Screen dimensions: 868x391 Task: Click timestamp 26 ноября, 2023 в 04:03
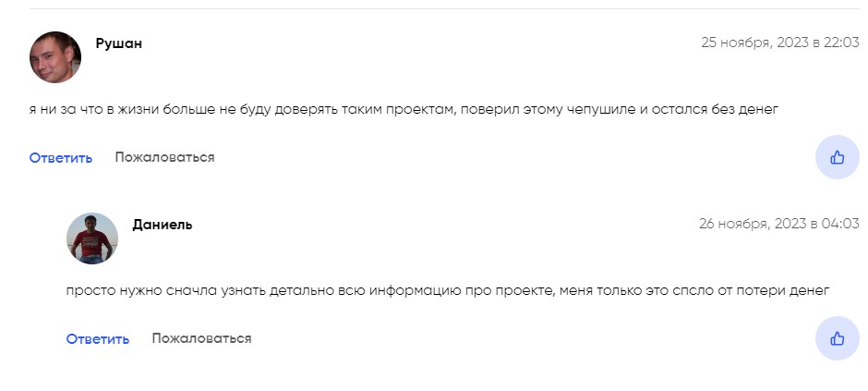[778, 224]
